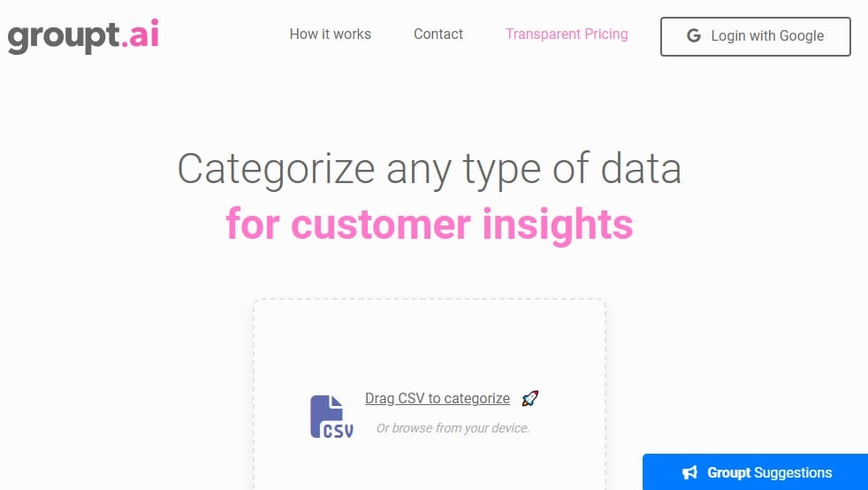Go to the Contact page
The height and width of the screenshot is (490, 868).
click(x=438, y=34)
